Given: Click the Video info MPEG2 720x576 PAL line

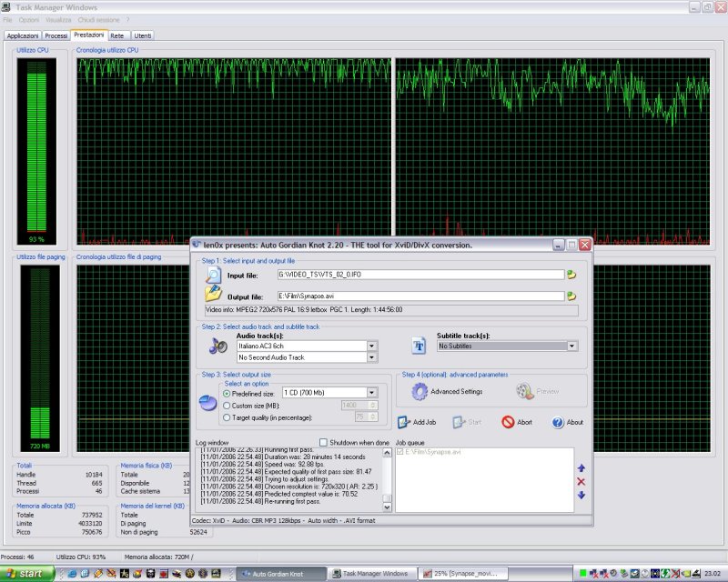Looking at the screenshot, I should [391, 310].
